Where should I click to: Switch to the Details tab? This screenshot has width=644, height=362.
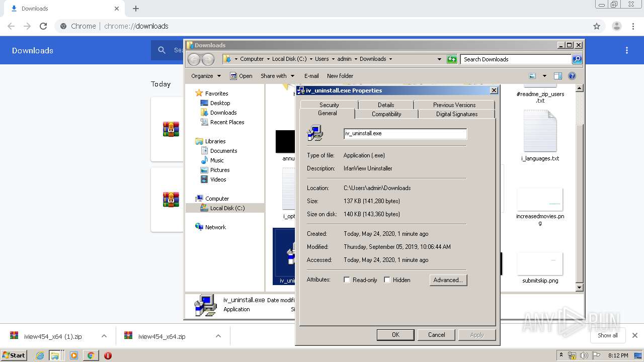pos(386,105)
